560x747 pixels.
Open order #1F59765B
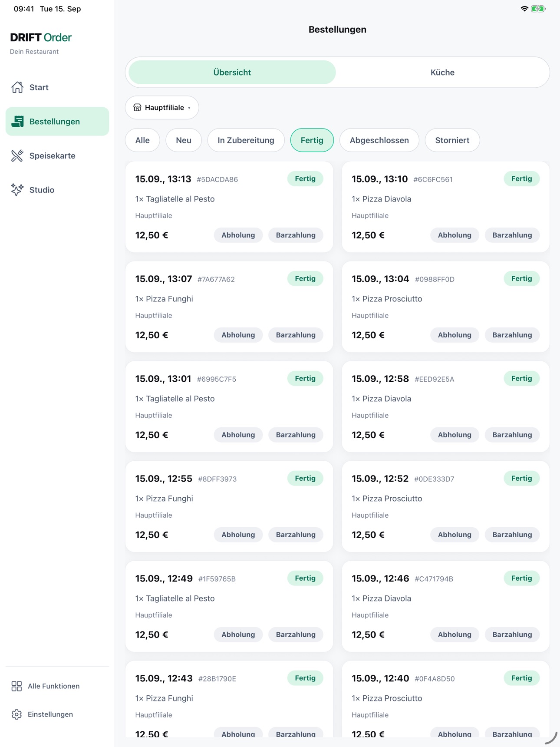[229, 607]
